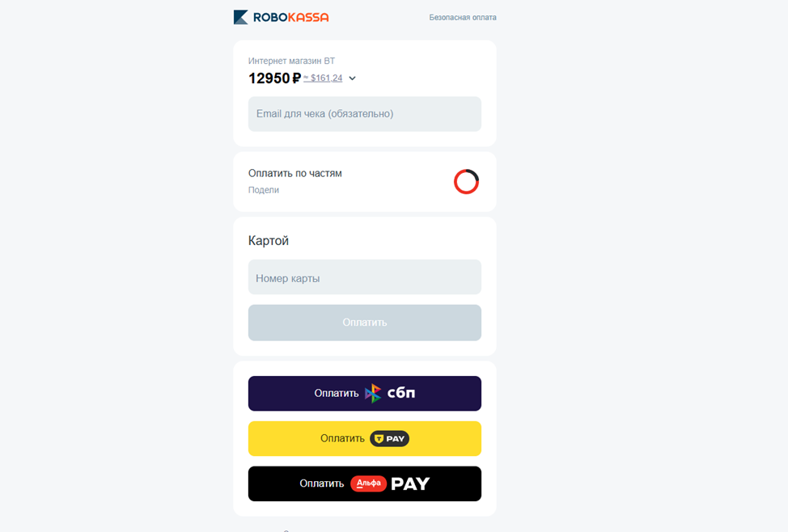Click the grey Оплатить card button

365,323
